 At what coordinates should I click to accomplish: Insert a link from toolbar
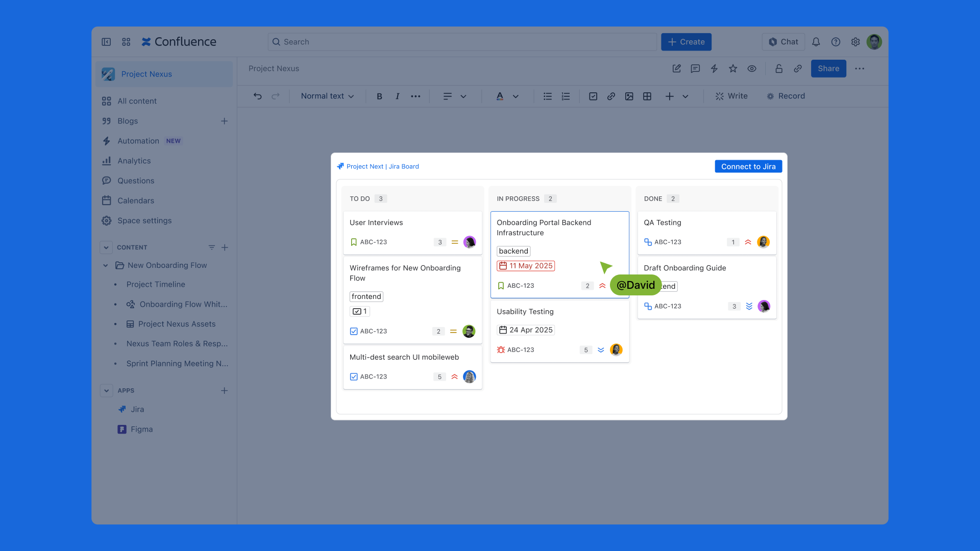(611, 96)
